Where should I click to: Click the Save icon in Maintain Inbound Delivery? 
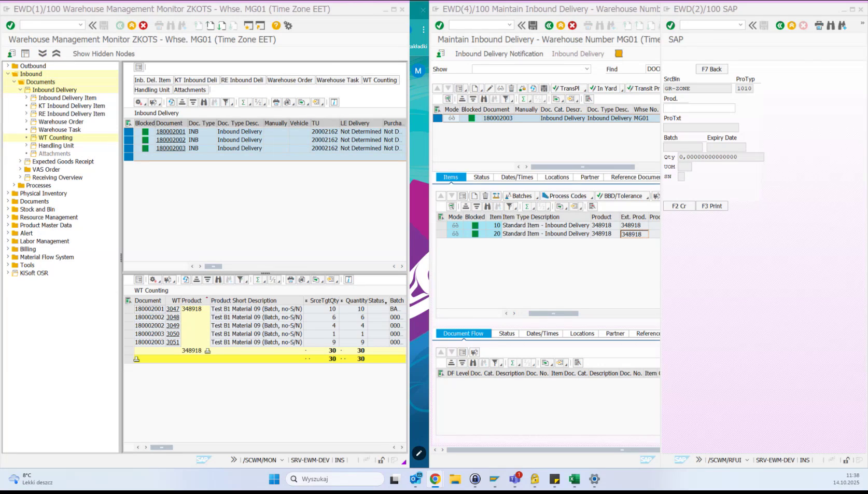click(545, 88)
